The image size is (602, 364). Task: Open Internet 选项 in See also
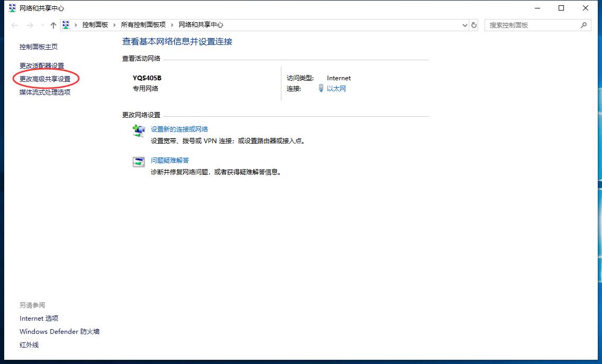(39, 319)
